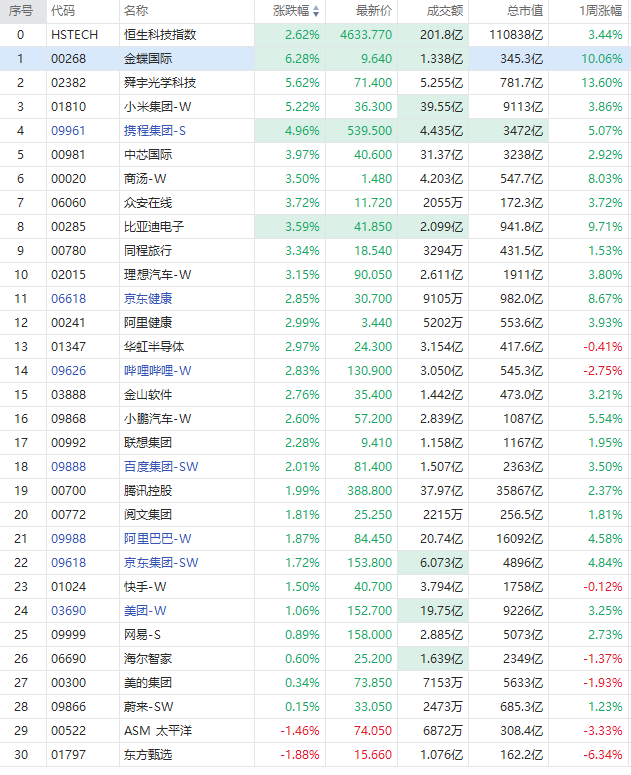Click the 名称 column header
Image resolution: width=631 pixels, height=775 pixels.
[136, 11]
